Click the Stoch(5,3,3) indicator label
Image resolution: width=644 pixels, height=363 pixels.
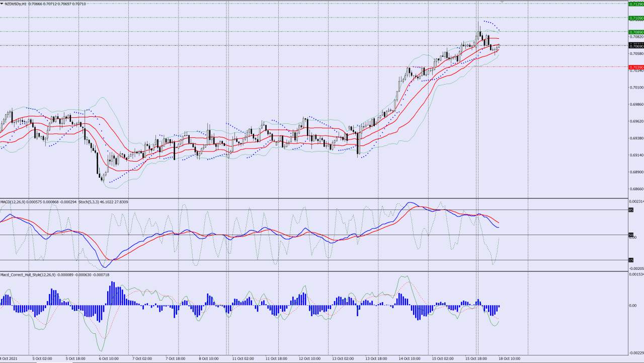[89, 202]
